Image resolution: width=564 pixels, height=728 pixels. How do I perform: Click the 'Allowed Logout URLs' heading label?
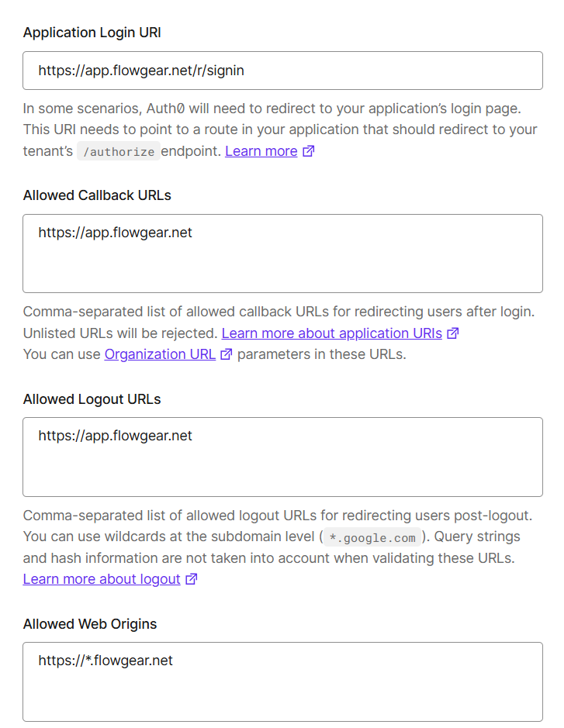[92, 399]
